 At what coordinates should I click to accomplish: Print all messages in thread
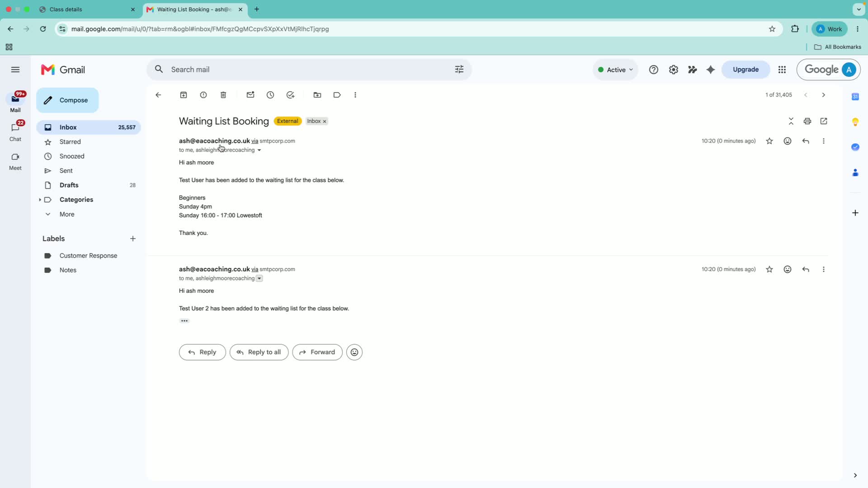pyautogui.click(x=807, y=121)
